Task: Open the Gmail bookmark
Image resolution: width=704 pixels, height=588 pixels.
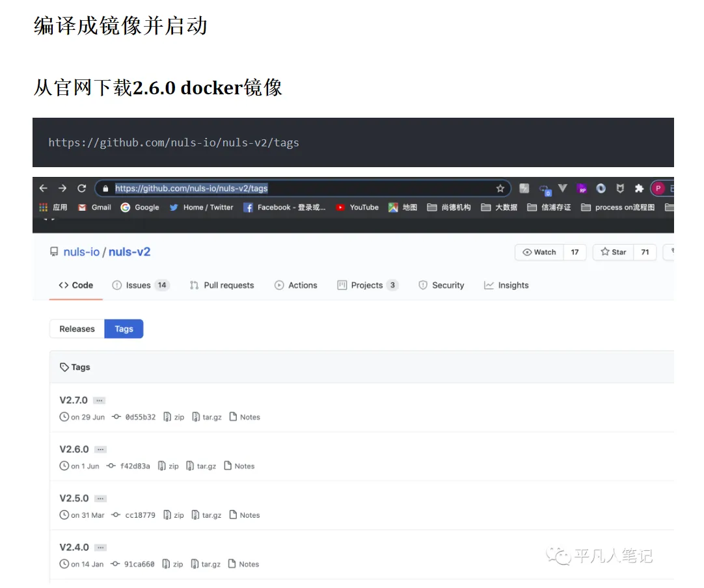Action: tap(95, 207)
